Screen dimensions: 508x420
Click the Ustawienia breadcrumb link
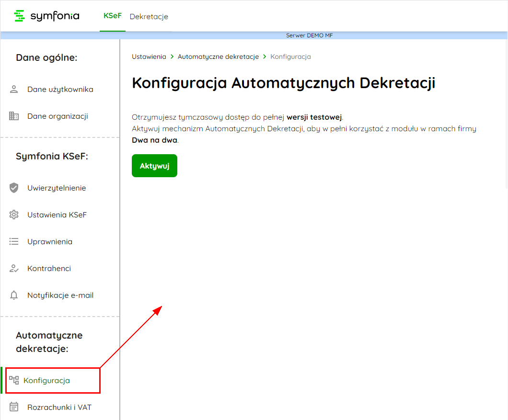pos(149,57)
